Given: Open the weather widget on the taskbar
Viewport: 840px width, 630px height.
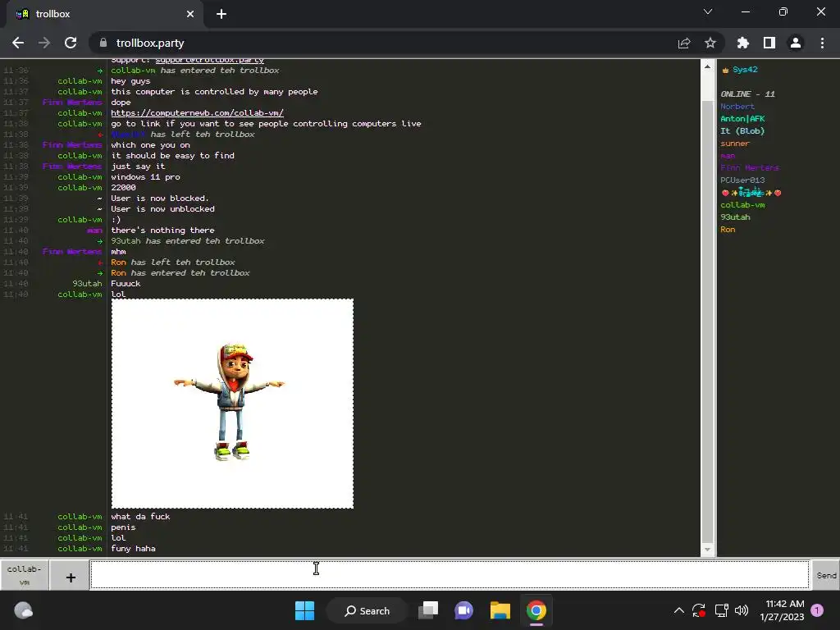Looking at the screenshot, I should pyautogui.click(x=23, y=610).
